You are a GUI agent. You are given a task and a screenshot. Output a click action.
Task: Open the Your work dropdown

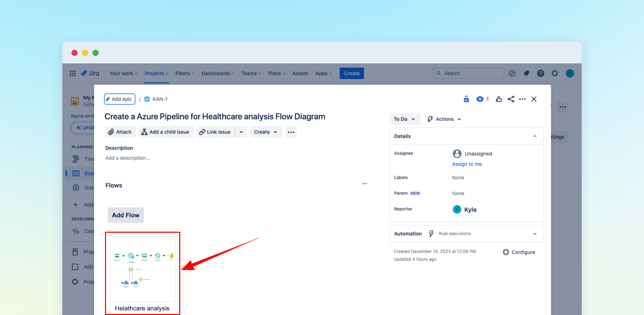124,73
